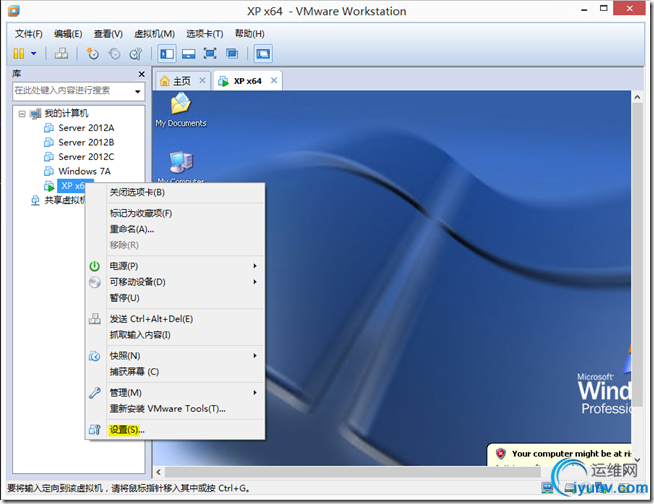Toggle the console view icon

click(263, 53)
